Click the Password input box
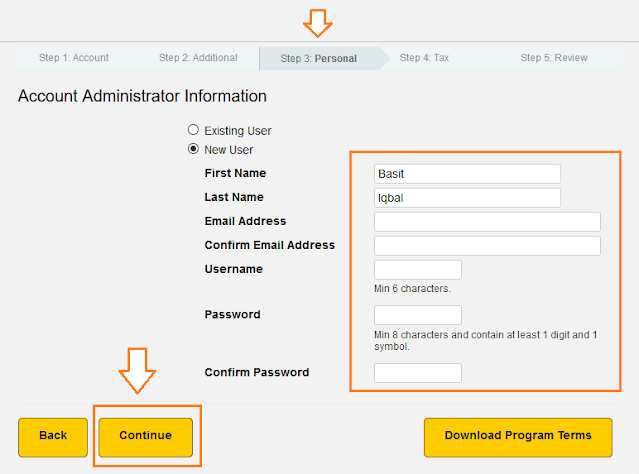This screenshot has height=474, width=639. pos(418,315)
